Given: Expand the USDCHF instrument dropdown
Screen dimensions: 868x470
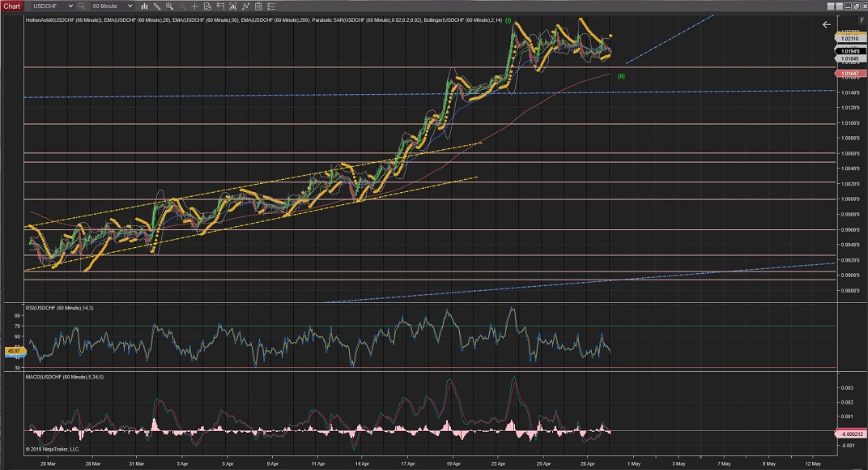Looking at the screenshot, I should pos(70,6).
